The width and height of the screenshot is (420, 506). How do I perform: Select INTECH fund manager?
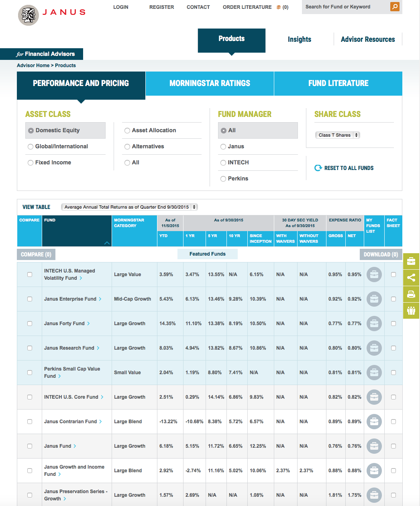tap(223, 163)
